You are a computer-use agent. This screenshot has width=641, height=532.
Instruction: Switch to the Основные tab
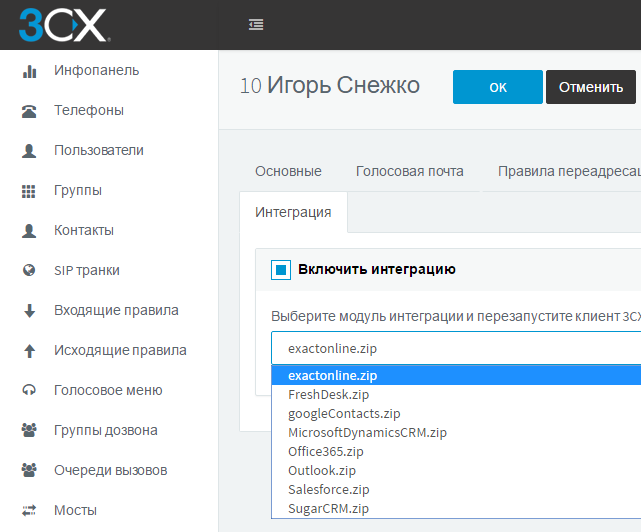[288, 171]
